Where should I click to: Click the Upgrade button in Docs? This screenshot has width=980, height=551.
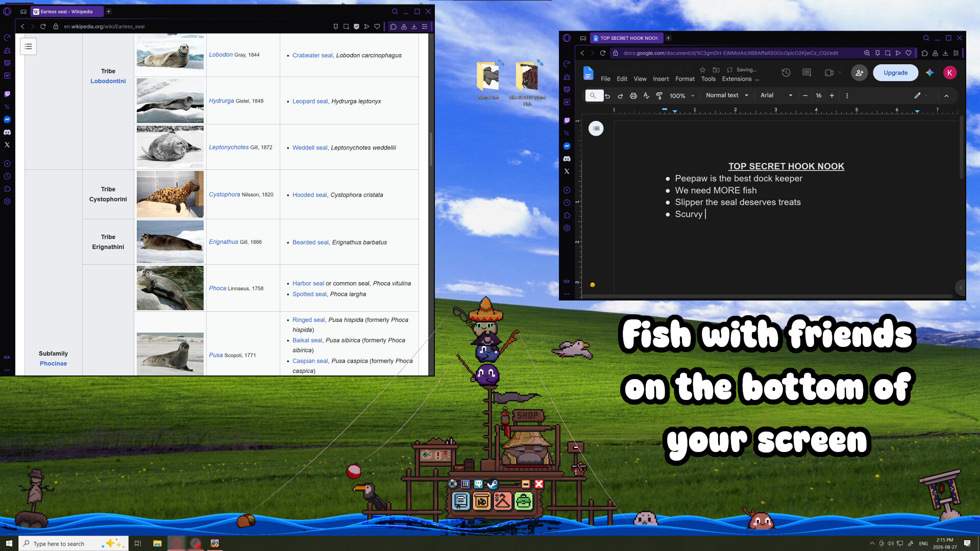895,73
